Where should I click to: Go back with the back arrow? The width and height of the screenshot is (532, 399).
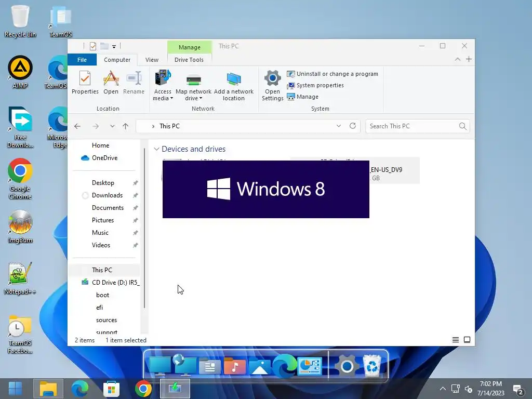pyautogui.click(x=77, y=126)
